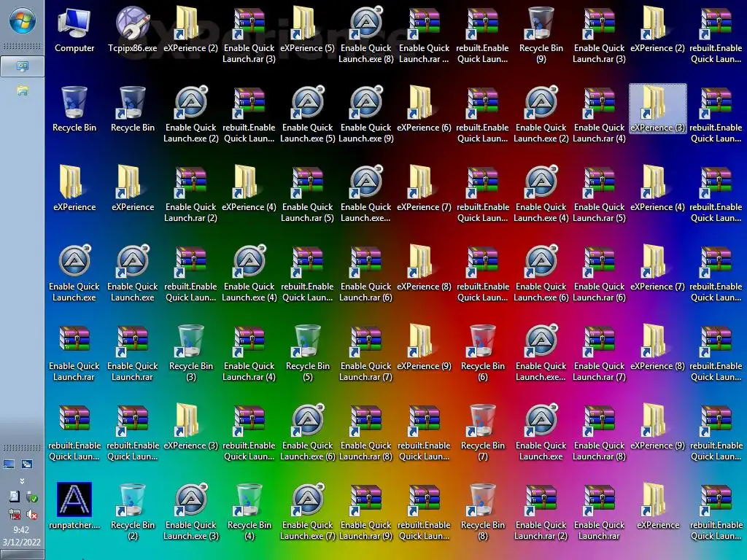Select the Recycle Bin (4) shortcut

pos(249,513)
